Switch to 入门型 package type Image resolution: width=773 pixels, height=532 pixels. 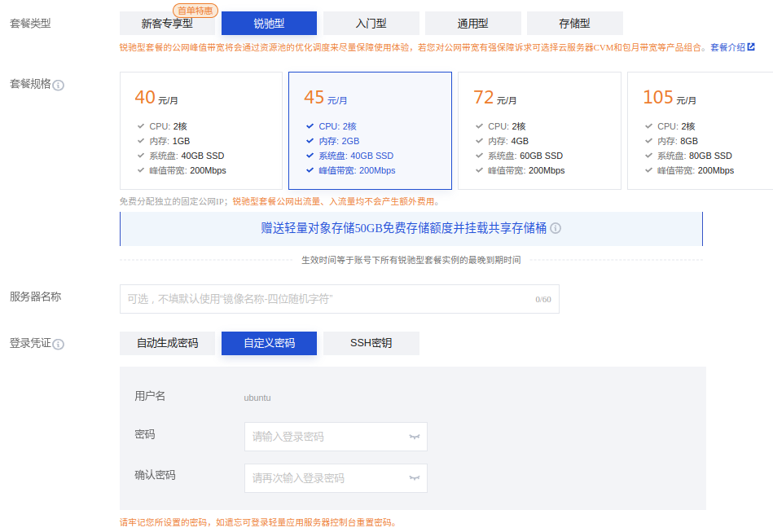pyautogui.click(x=371, y=24)
